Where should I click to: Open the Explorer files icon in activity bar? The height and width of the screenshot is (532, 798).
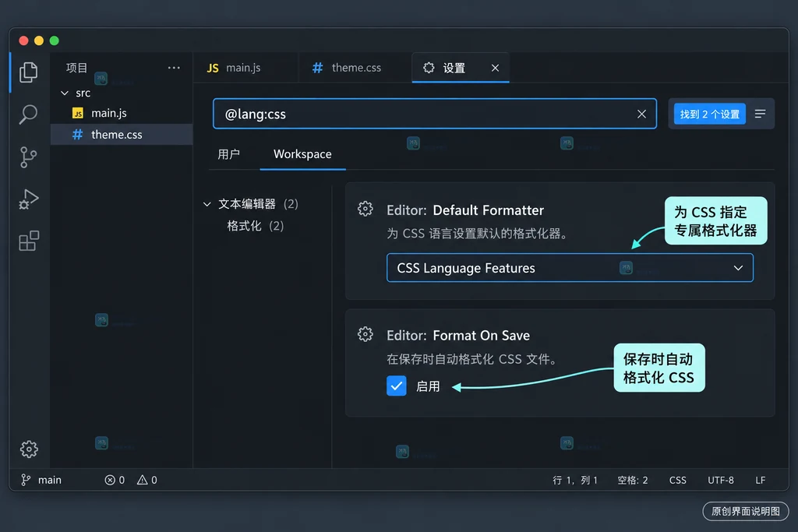(29, 72)
